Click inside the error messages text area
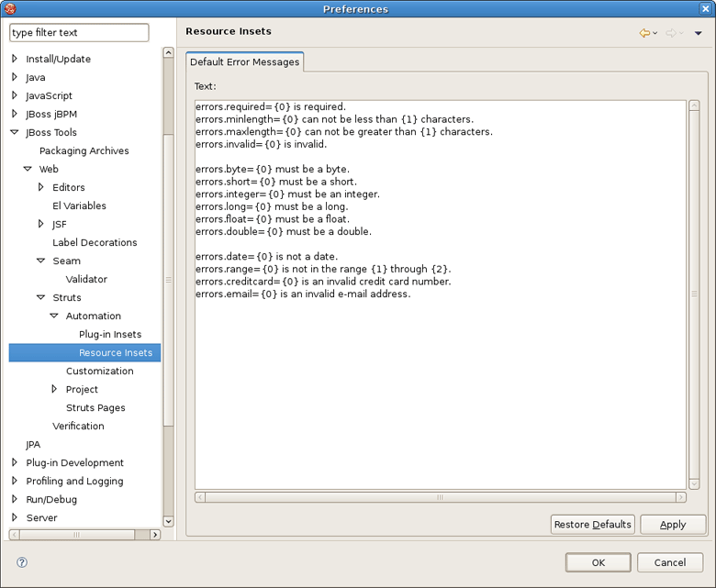Viewport: 716px width, 588px height. coord(441,385)
